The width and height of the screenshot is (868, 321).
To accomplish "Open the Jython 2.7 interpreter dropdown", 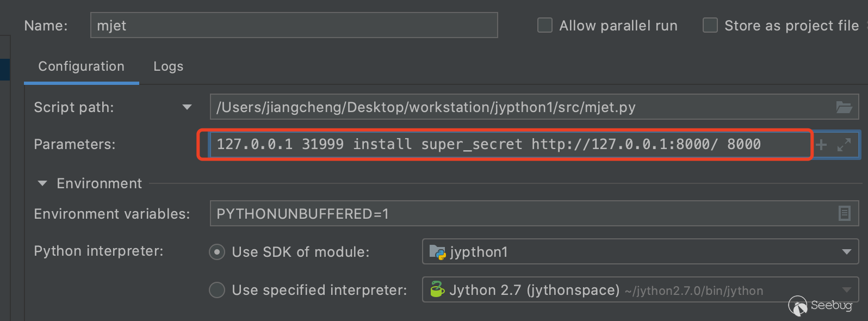I will click(846, 289).
